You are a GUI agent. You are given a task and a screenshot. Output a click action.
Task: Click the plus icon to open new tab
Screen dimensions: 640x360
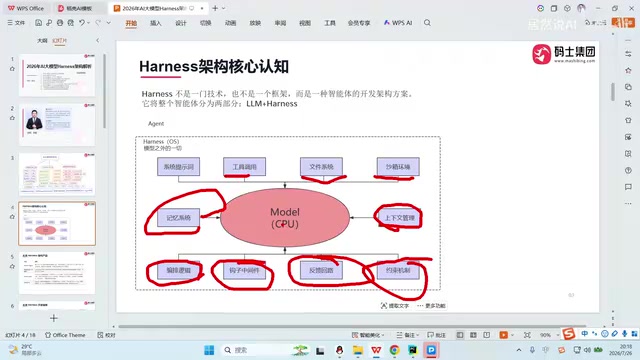tap(215, 8)
